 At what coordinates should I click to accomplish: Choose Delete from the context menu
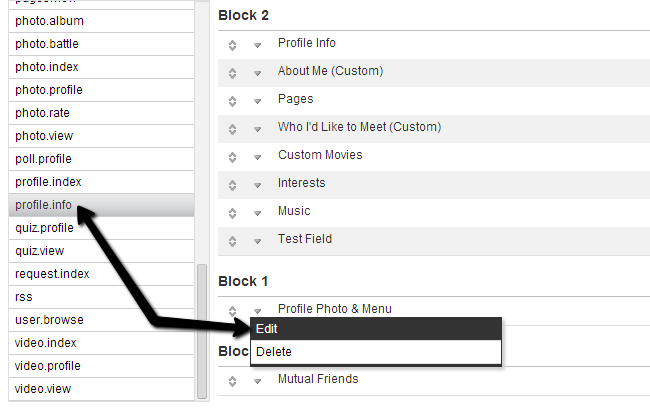(x=375, y=352)
